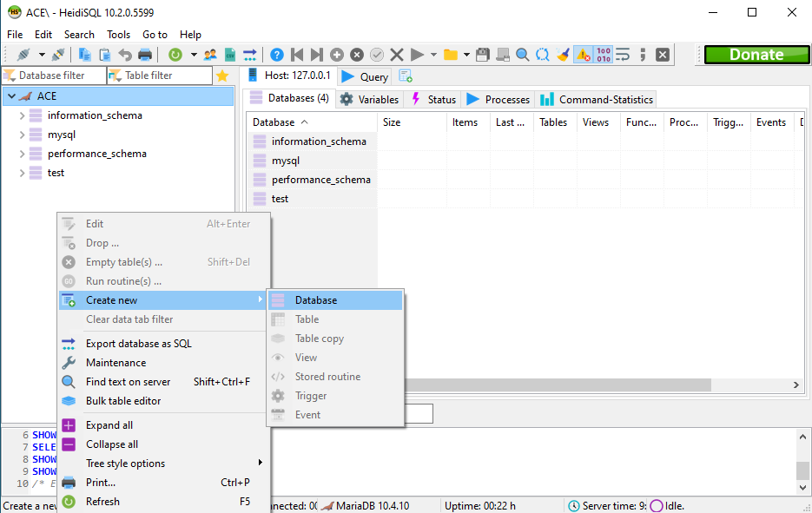This screenshot has width=812, height=513.
Task: Expand the mysql tree node
Action: pyautogui.click(x=22, y=135)
